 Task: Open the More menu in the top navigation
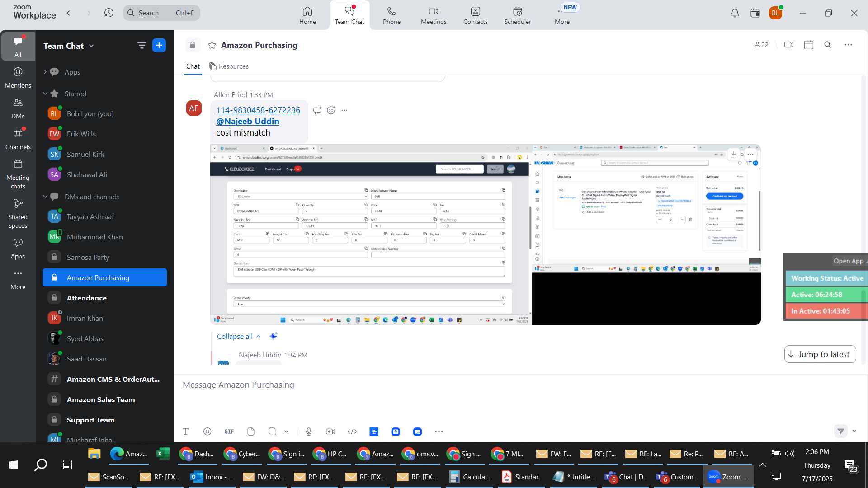(x=562, y=15)
